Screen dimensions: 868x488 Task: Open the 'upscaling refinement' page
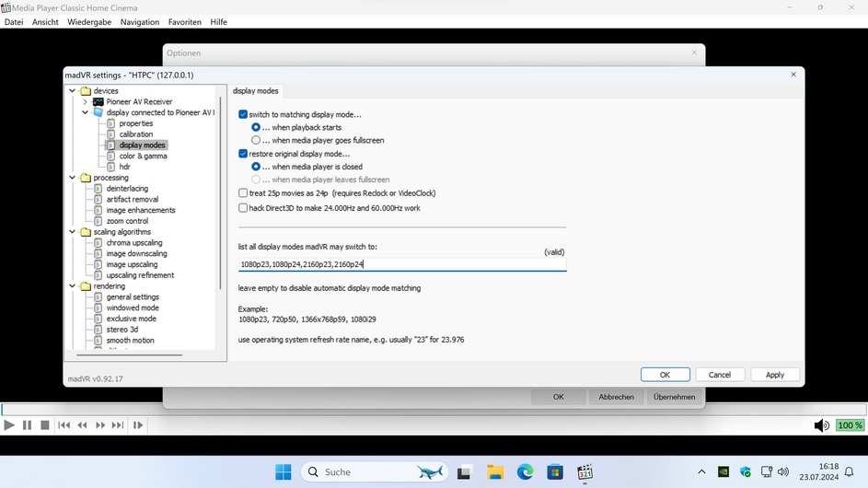140,275
